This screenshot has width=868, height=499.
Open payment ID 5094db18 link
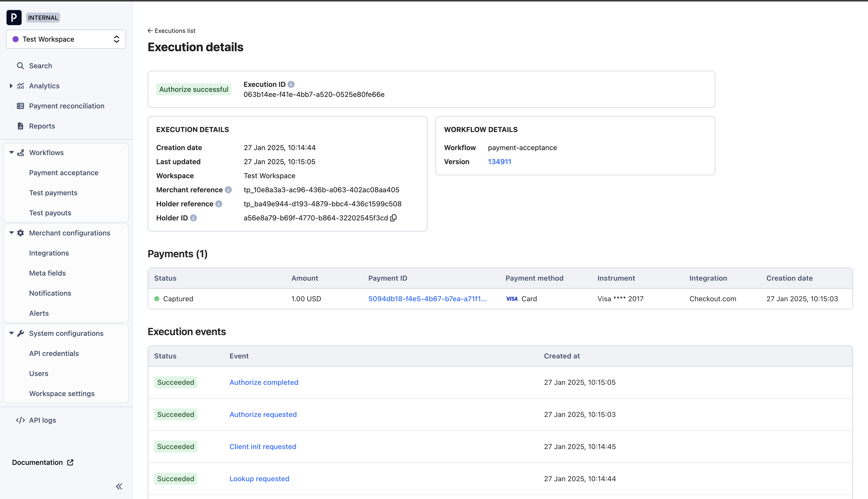[427, 299]
